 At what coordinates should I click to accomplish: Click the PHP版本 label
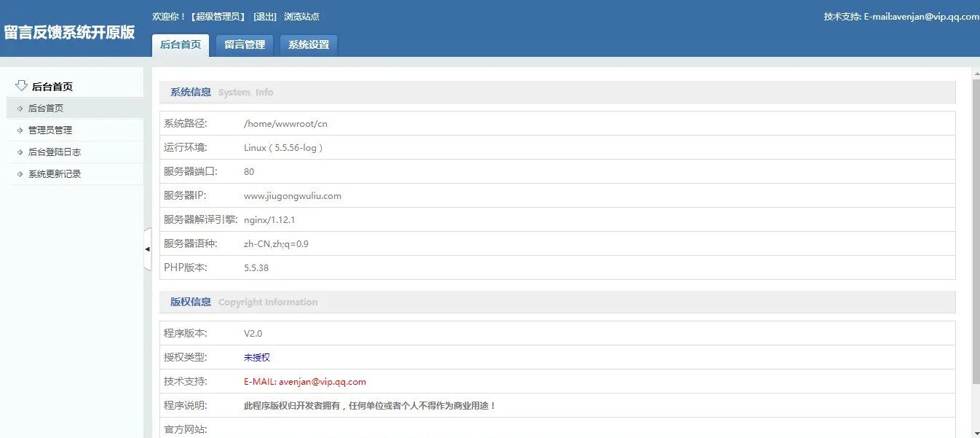[186, 268]
